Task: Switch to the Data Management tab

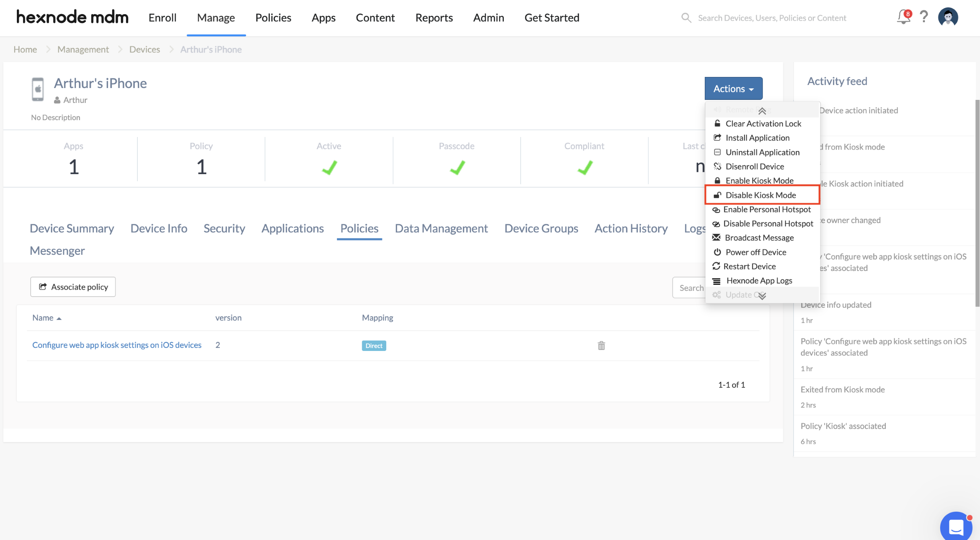Action: pyautogui.click(x=441, y=228)
